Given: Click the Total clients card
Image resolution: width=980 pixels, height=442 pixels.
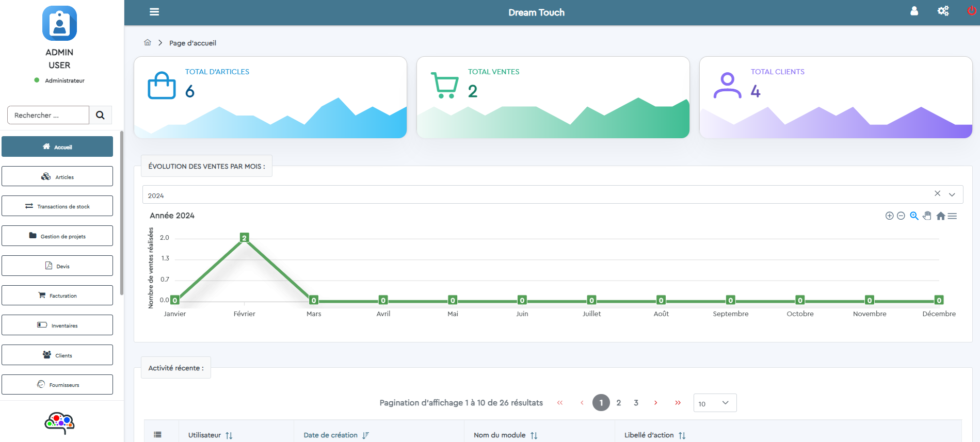Looking at the screenshot, I should click(836, 97).
